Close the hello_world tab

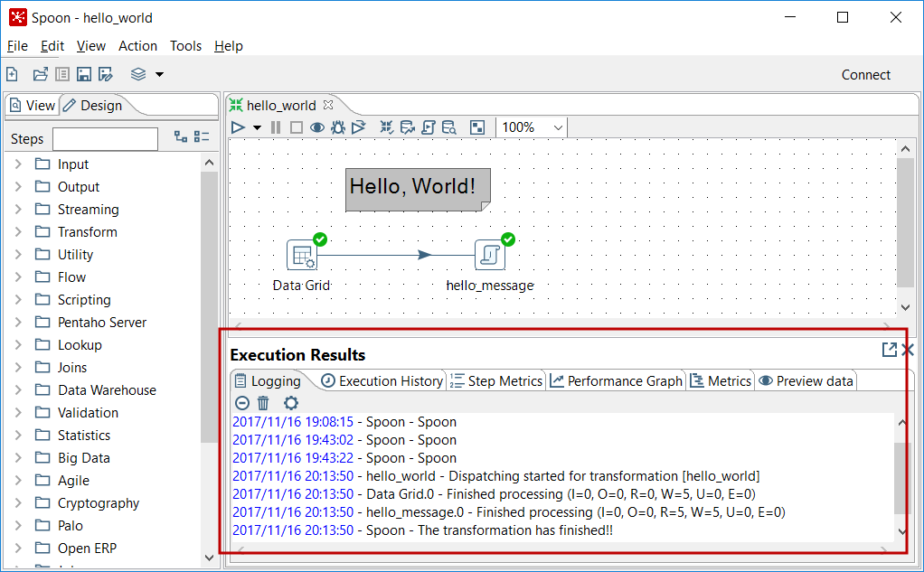coord(328,105)
